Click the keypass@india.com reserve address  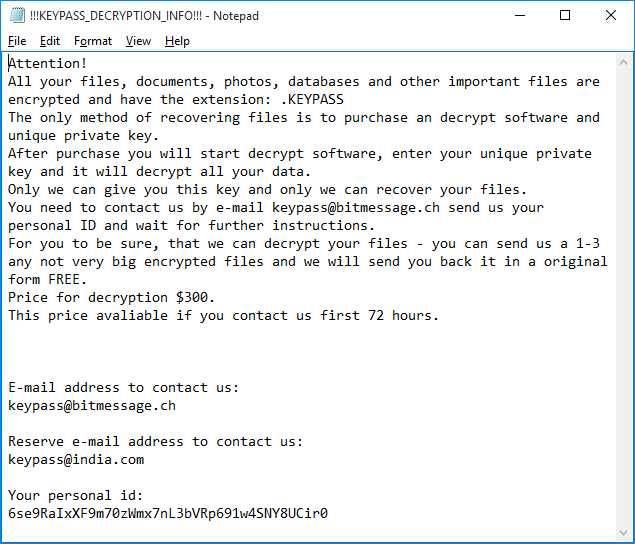(x=76, y=460)
